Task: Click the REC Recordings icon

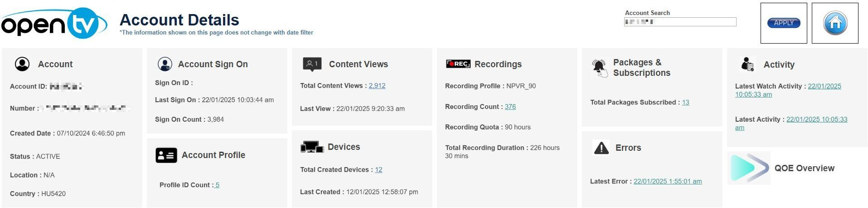Action: (x=458, y=64)
